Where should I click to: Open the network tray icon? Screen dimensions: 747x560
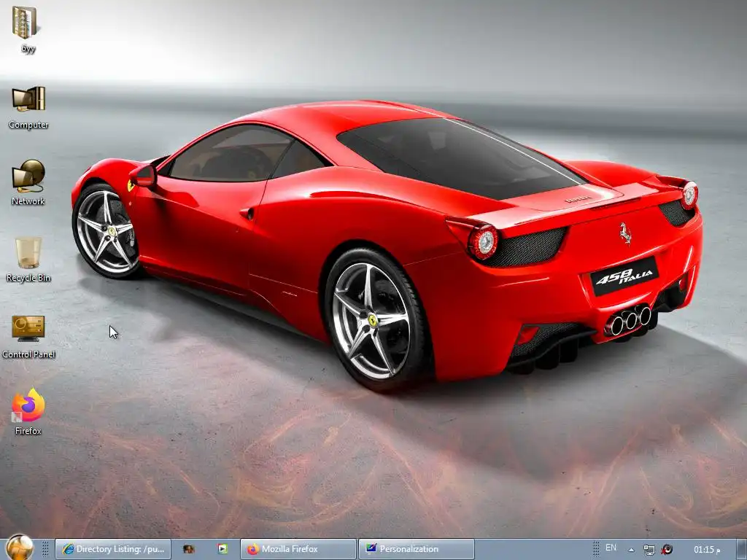click(x=649, y=550)
